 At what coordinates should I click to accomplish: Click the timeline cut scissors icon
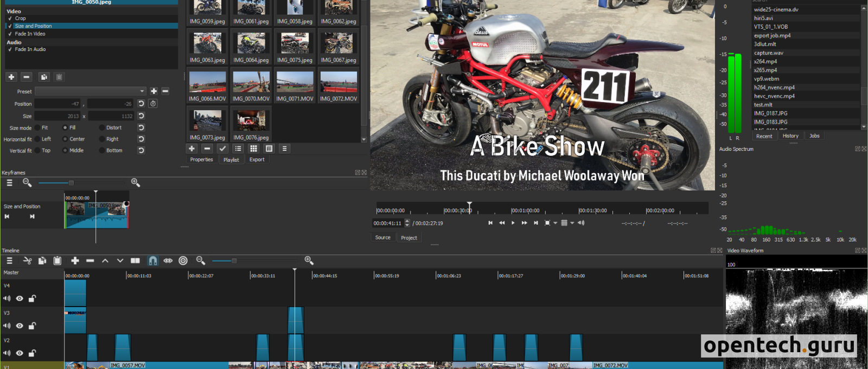pos(27,261)
